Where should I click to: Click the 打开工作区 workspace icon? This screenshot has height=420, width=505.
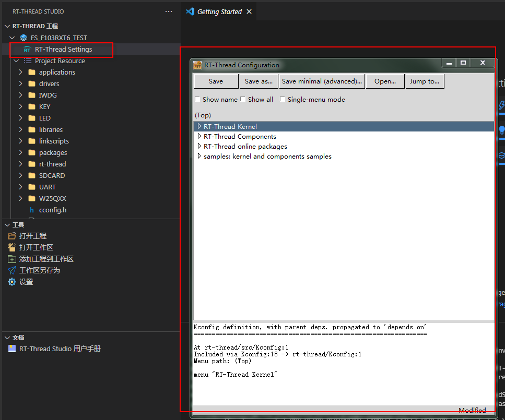[x=12, y=247]
